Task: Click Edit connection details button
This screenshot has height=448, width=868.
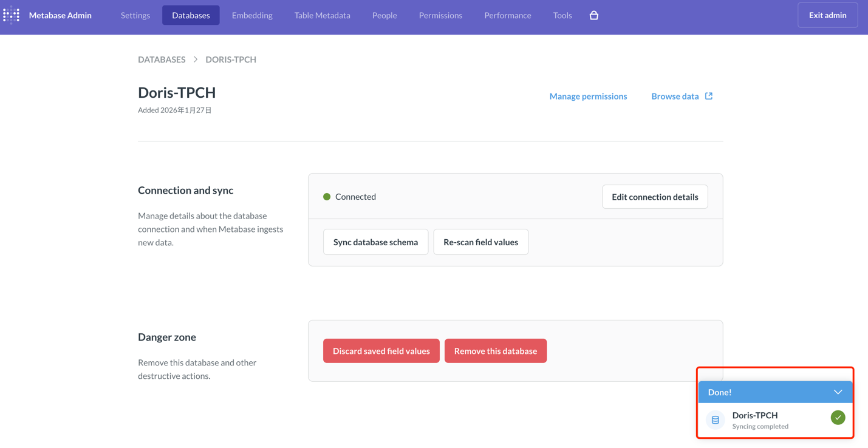Action: point(655,197)
